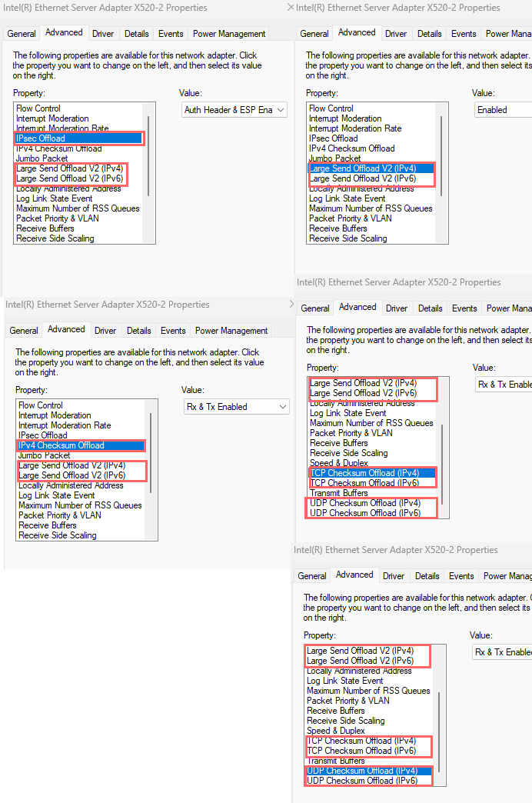The image size is (532, 803).
Task: Click the highlighted IPv4 Checksum Offload property
Action: [x=81, y=445]
